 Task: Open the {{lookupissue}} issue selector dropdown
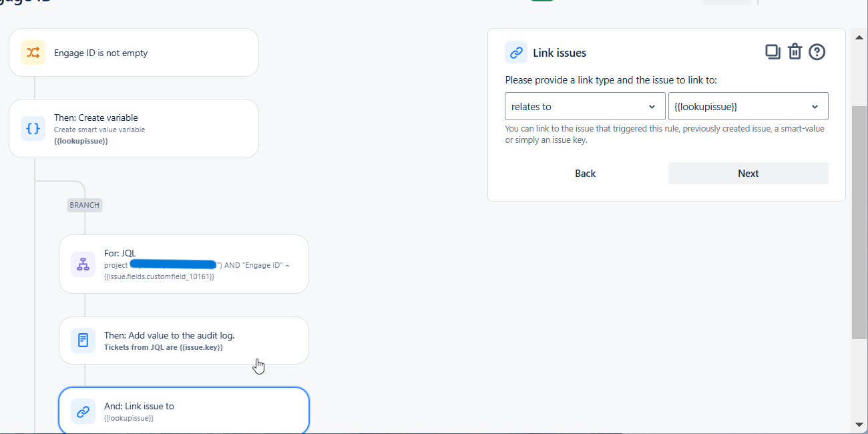pos(748,106)
